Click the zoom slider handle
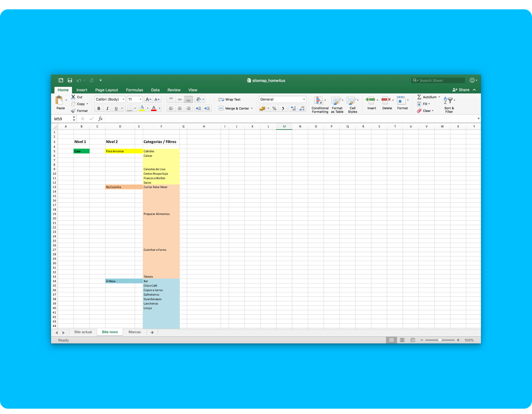532x414 pixels. point(440,340)
